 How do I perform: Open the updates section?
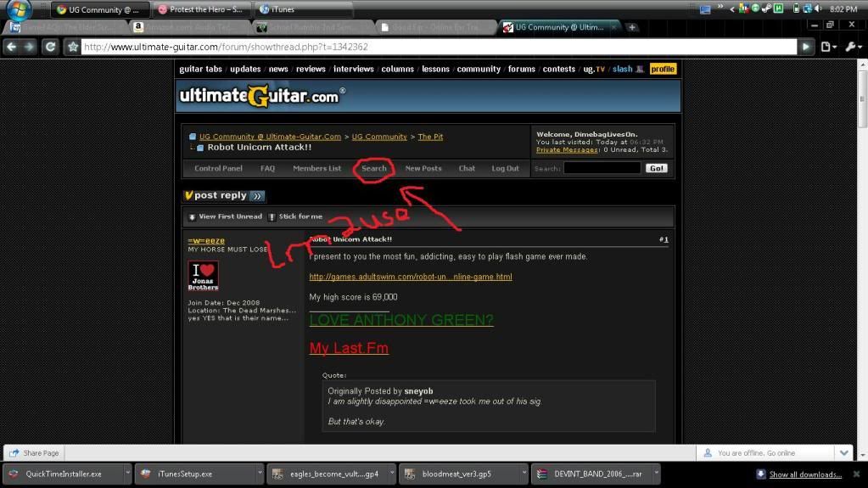[x=245, y=70]
